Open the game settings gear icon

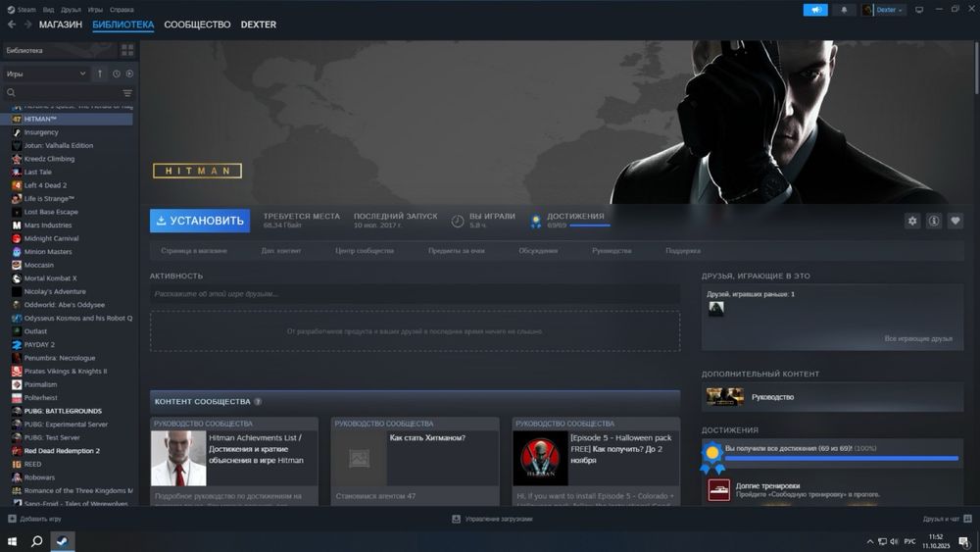coord(912,221)
